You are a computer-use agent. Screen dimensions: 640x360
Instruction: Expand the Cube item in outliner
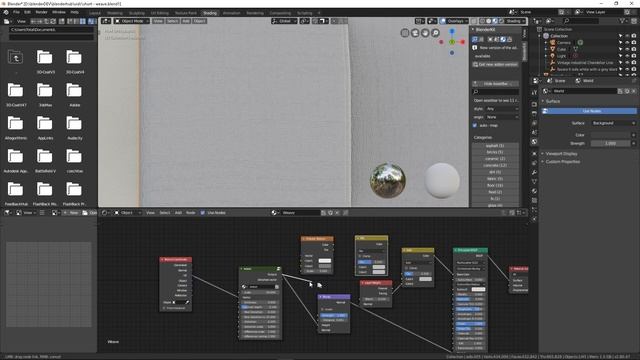point(546,49)
